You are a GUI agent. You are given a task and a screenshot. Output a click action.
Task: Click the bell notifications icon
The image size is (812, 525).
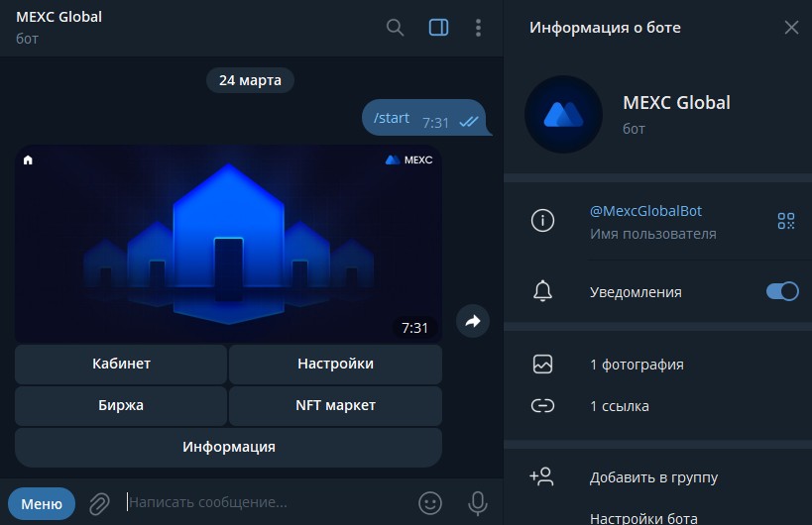click(542, 291)
